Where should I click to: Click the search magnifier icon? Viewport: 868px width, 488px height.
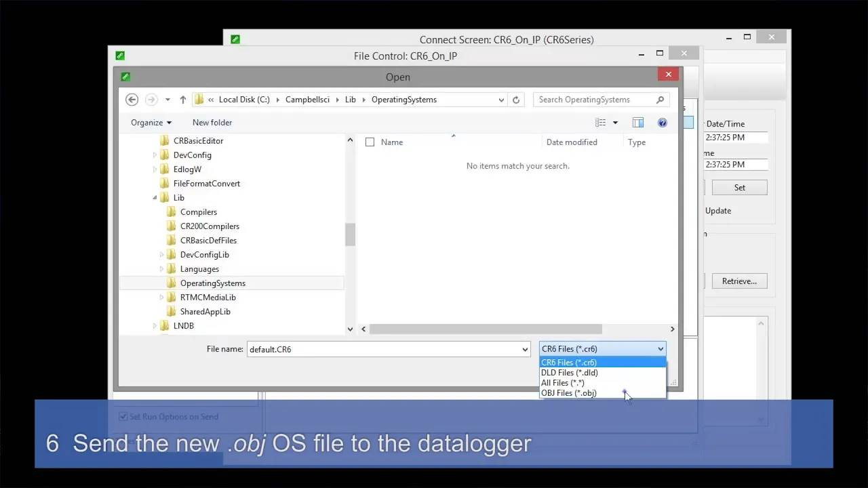[660, 100]
